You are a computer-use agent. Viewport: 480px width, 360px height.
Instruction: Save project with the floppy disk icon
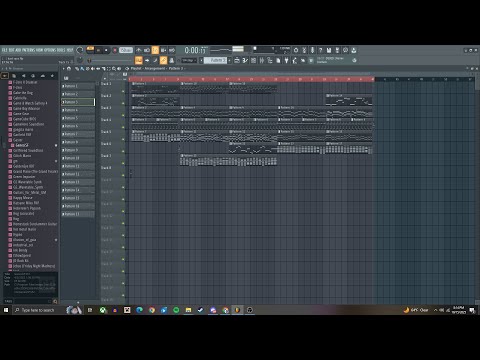point(329,50)
